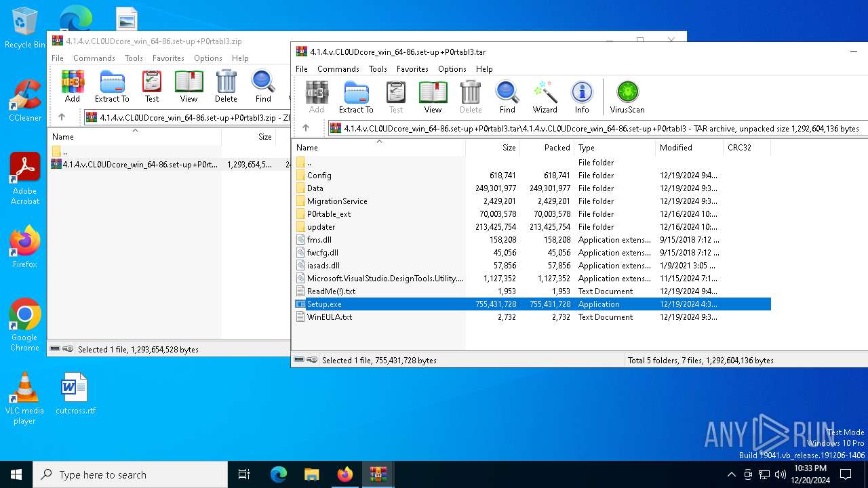Click Delete in zip window toolbar
This screenshot has height=488, width=868.
[x=226, y=86]
